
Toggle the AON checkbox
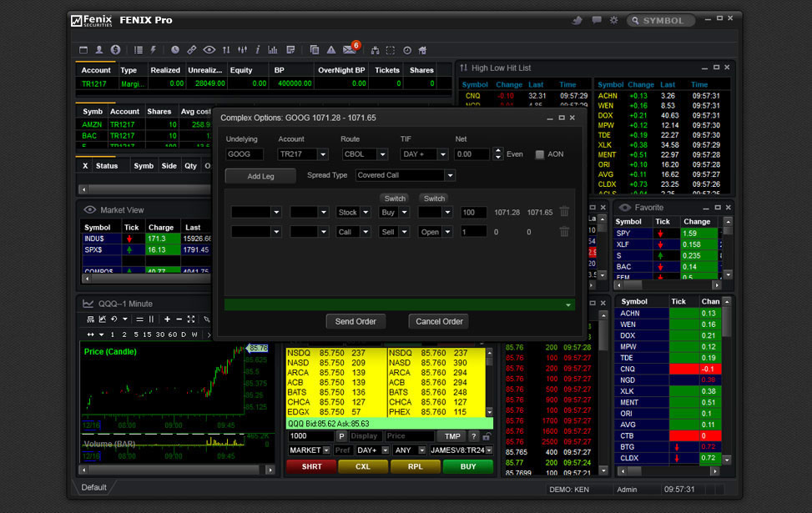click(x=540, y=154)
